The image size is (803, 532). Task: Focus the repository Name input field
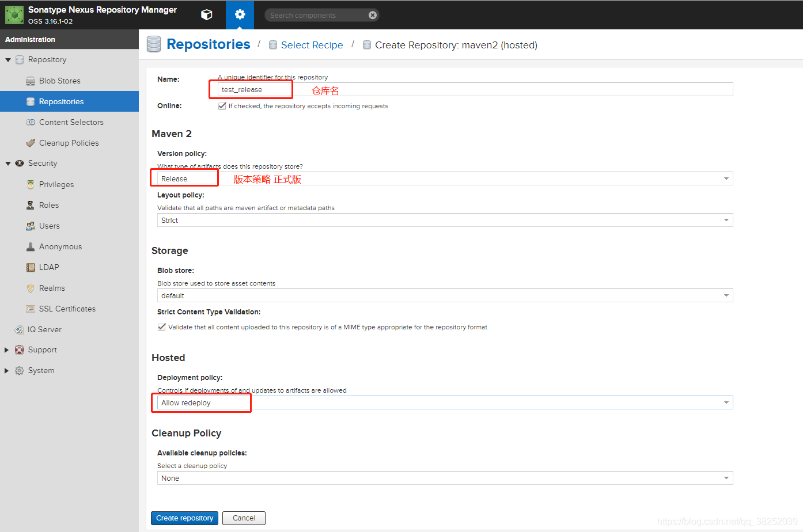click(x=475, y=89)
